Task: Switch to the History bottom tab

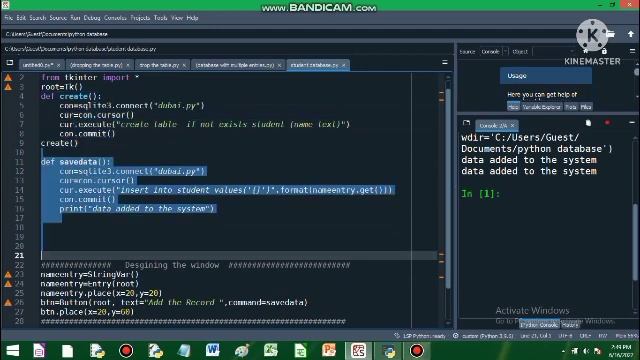Action: [x=570, y=325]
